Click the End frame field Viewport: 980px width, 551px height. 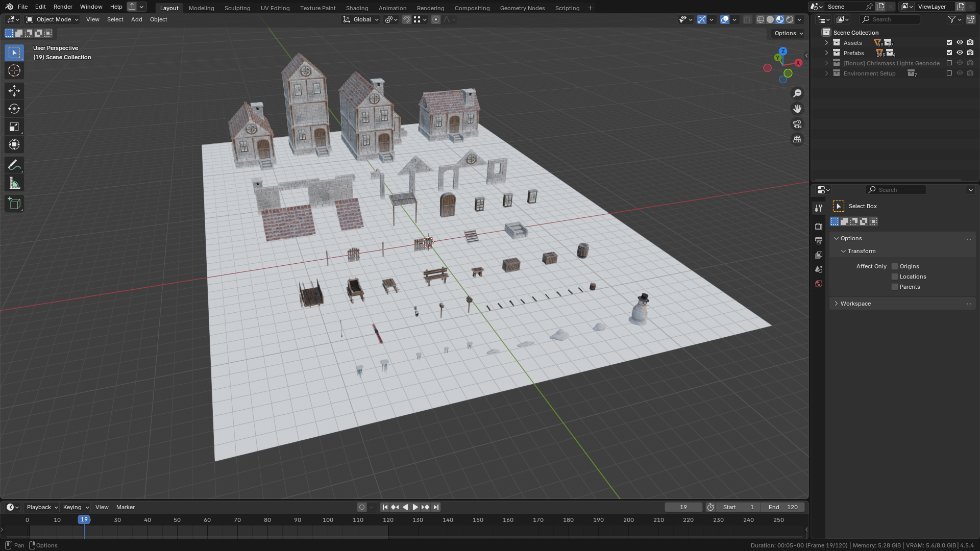tap(783, 507)
